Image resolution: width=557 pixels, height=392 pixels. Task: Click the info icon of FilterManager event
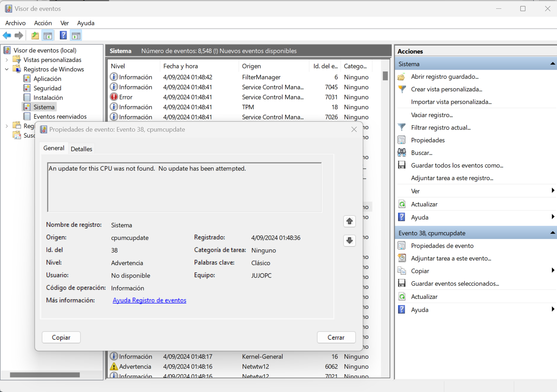pos(114,77)
